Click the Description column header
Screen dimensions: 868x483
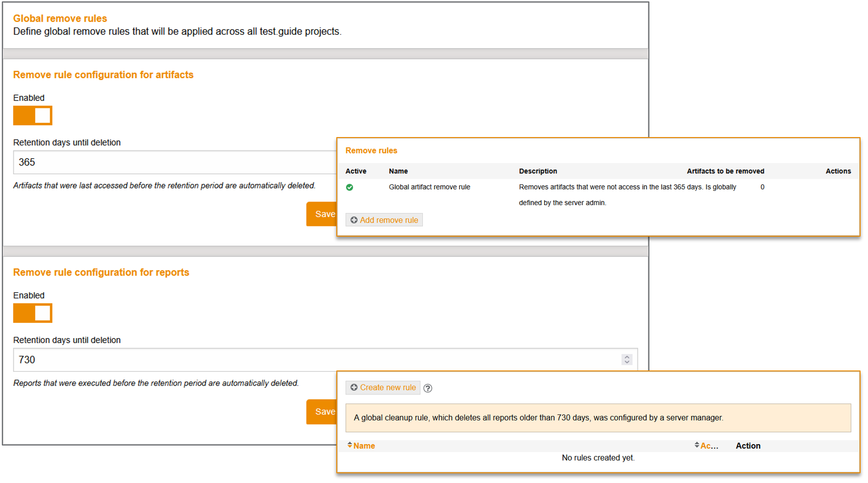538,171
